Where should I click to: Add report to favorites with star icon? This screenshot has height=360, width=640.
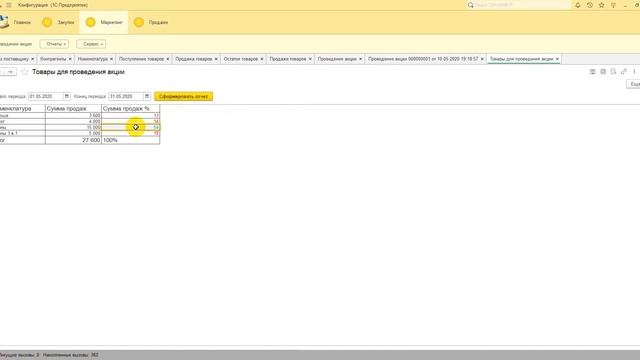pos(24,72)
